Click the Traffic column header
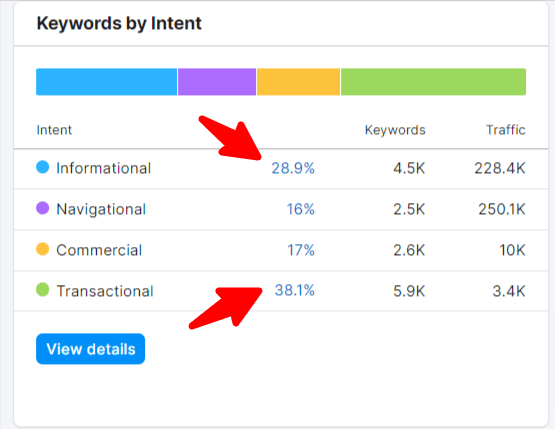This screenshot has width=555, height=429. point(506,130)
